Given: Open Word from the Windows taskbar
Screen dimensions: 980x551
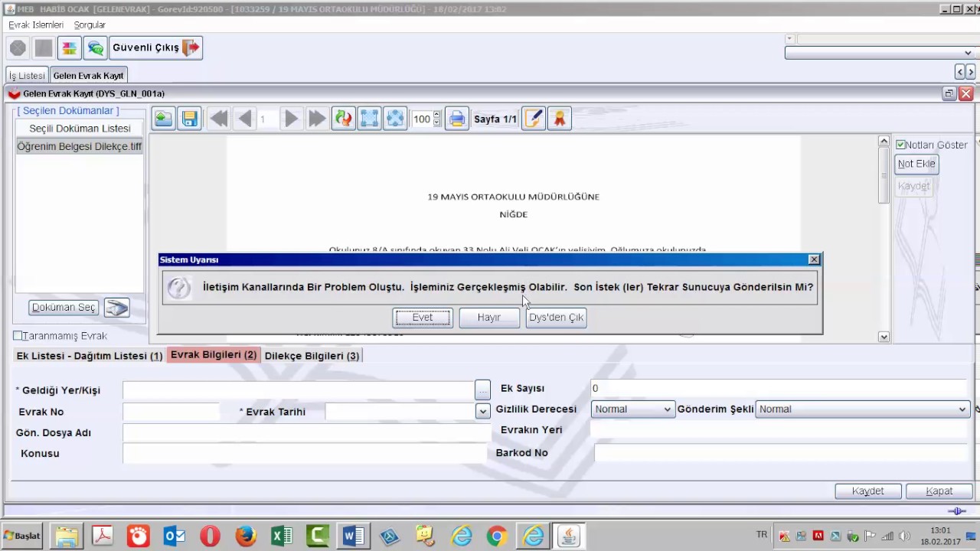Looking at the screenshot, I should [354, 536].
